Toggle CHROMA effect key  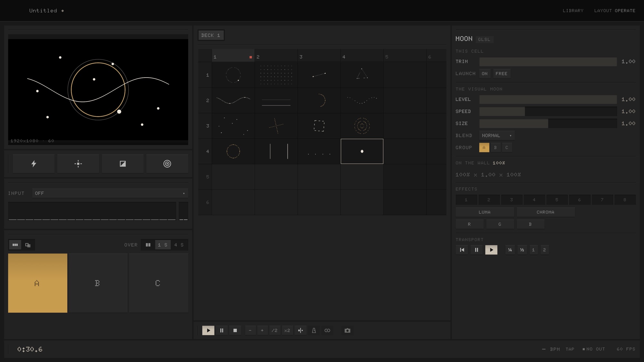pos(545,212)
